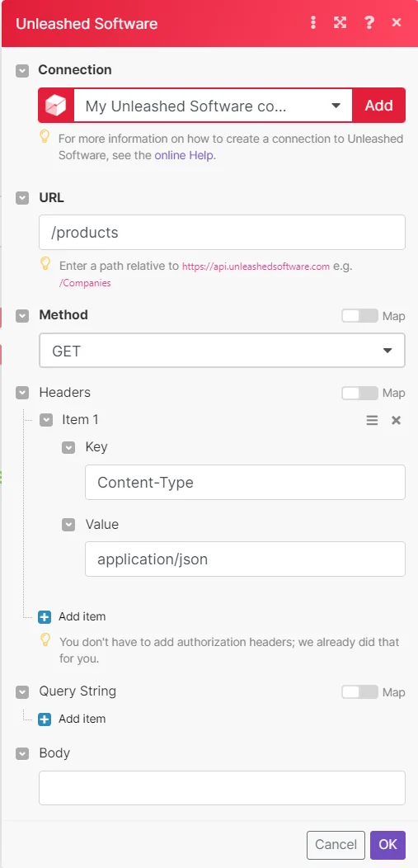Open the question mark help icon
The height and width of the screenshot is (868, 418).
click(x=369, y=23)
